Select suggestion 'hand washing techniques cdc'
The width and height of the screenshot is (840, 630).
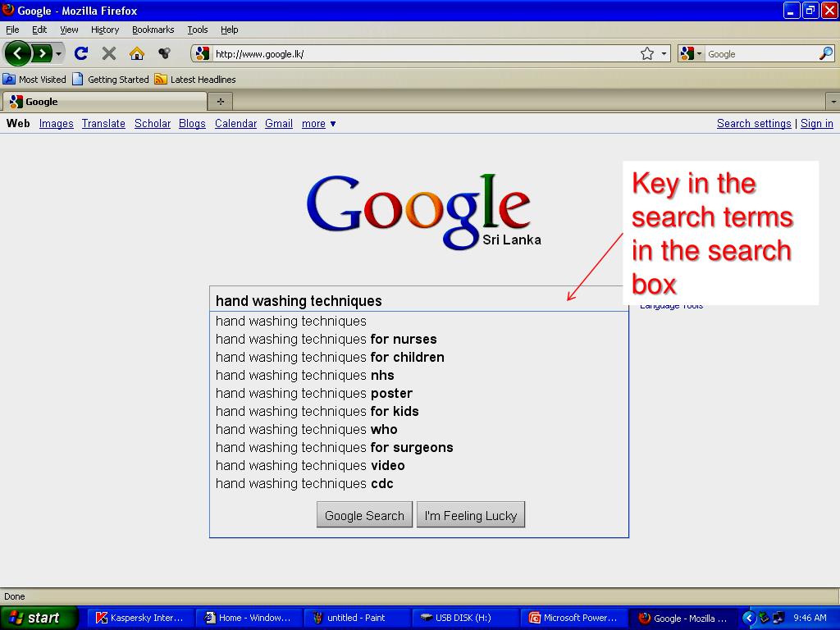click(418, 484)
